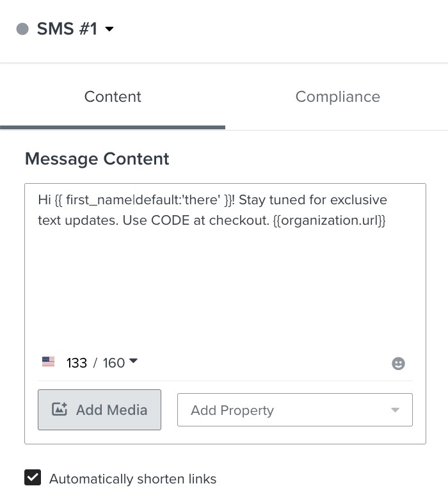Image resolution: width=448 pixels, height=502 pixels.
Task: Uncheck the Automatically shorten links checkbox
Action: point(33,478)
